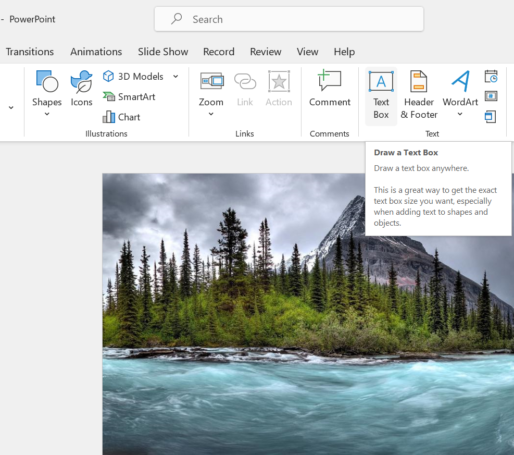
Task: Insert a Chart
Action: pyautogui.click(x=121, y=117)
